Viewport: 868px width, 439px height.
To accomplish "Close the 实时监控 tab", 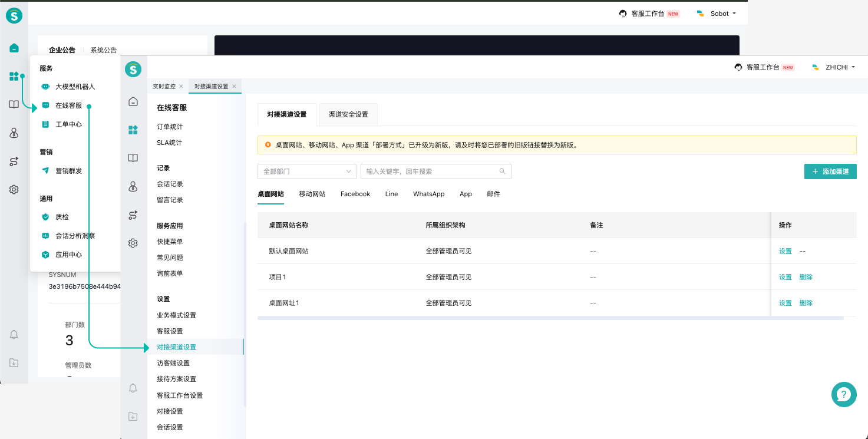I will [181, 86].
